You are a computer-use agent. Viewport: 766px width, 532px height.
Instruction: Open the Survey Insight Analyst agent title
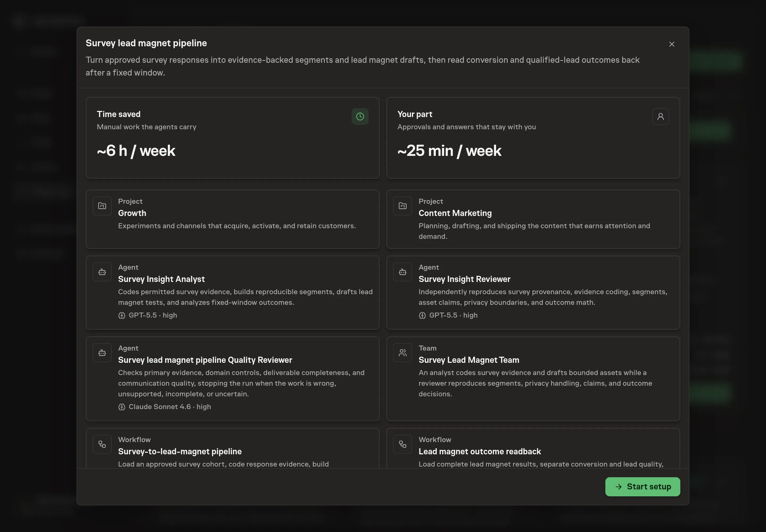coord(161,279)
